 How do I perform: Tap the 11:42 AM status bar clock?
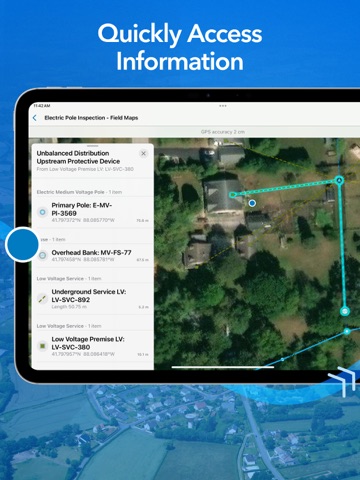[42, 106]
